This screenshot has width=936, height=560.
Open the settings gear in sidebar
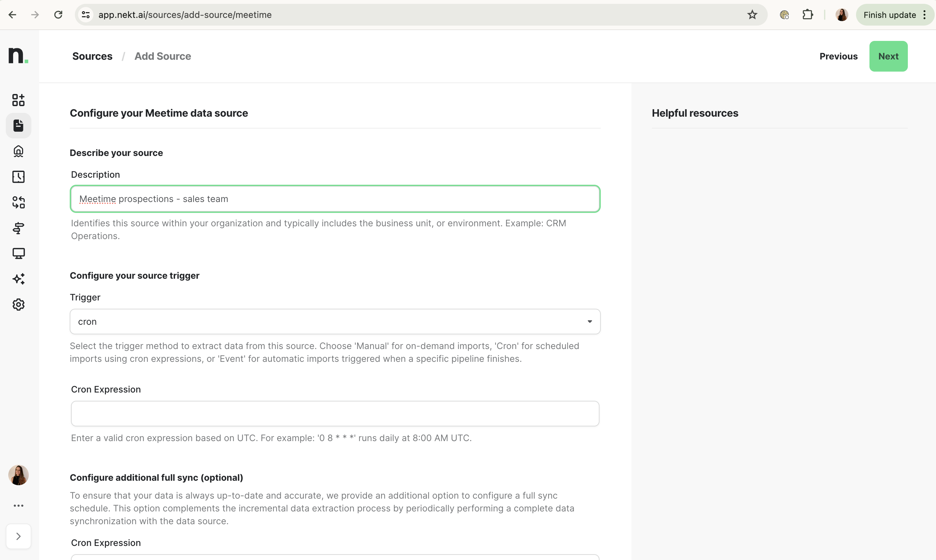18,305
